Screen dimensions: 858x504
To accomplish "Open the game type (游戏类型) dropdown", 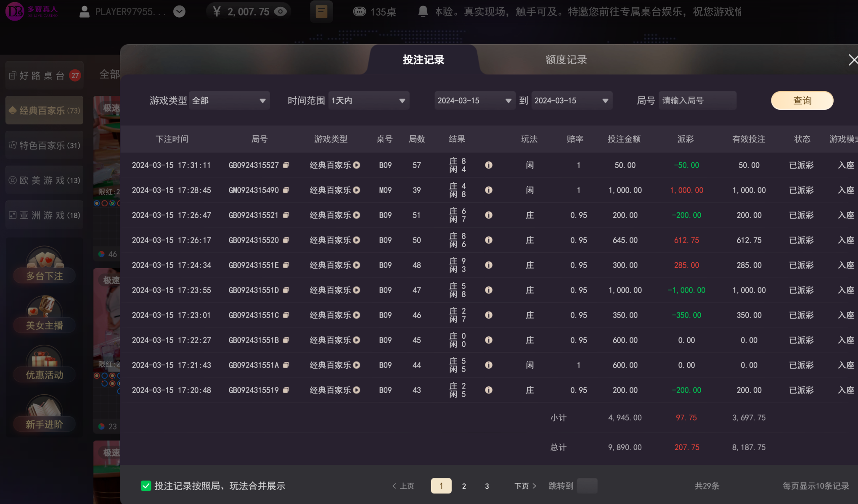I will [229, 100].
